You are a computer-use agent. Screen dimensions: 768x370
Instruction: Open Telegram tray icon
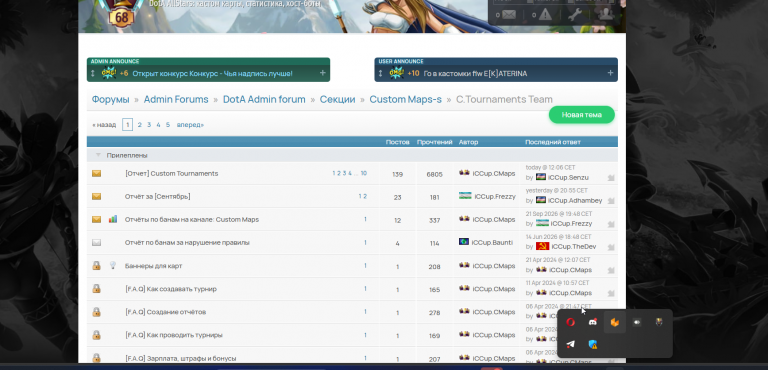pyautogui.click(x=571, y=344)
